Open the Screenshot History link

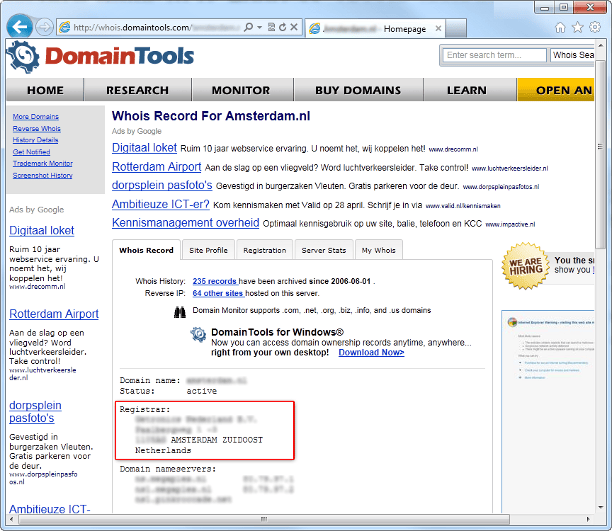[x=43, y=175]
